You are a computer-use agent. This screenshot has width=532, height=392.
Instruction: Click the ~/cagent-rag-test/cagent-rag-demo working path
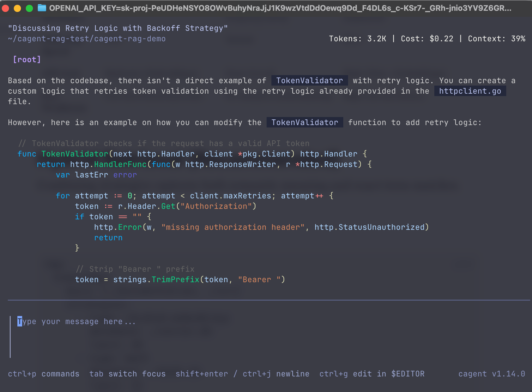point(87,39)
